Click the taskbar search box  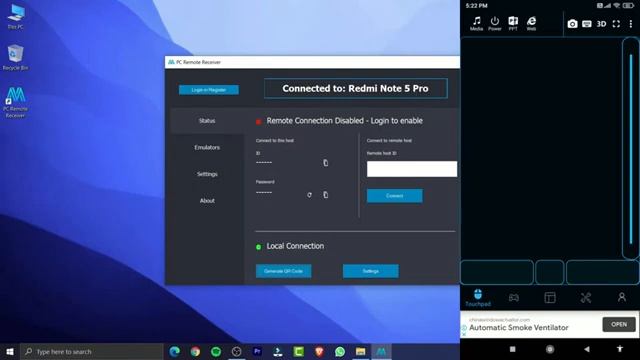tap(92, 351)
